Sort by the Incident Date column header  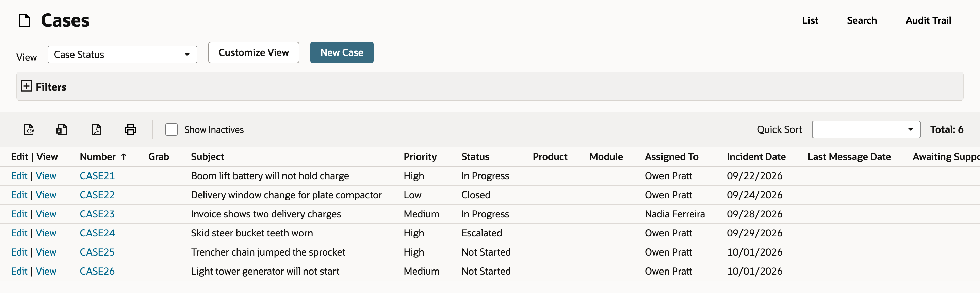(x=756, y=157)
